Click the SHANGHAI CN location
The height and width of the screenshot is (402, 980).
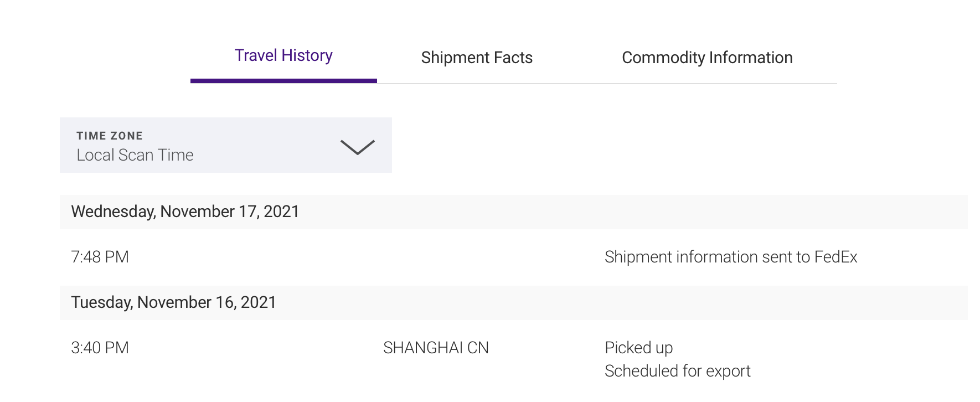tap(436, 348)
